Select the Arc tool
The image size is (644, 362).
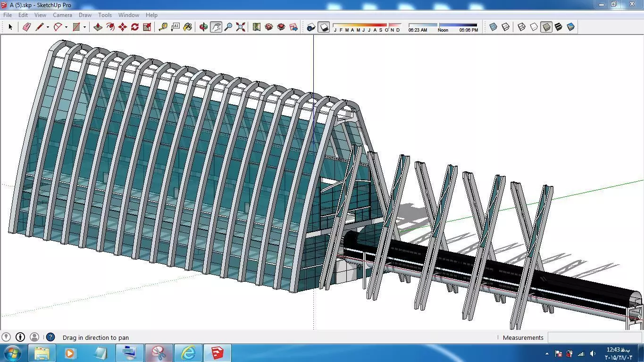click(x=58, y=27)
